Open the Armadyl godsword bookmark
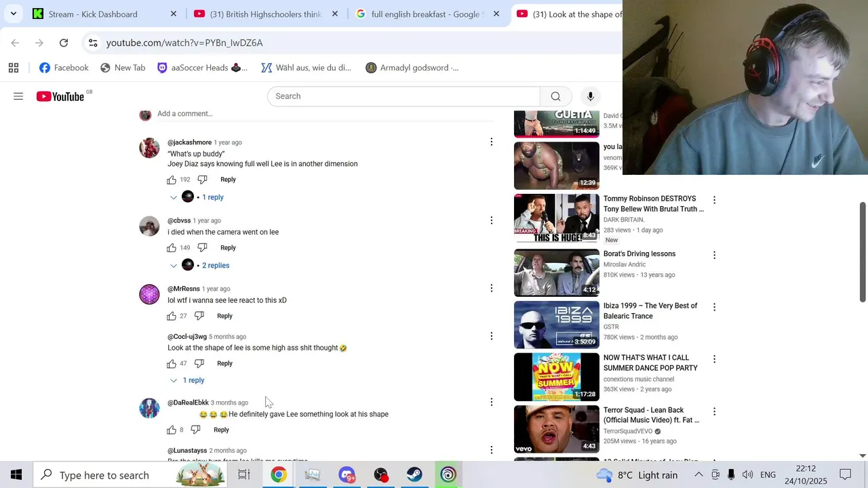Viewport: 868px width, 488px height. pyautogui.click(x=412, y=68)
